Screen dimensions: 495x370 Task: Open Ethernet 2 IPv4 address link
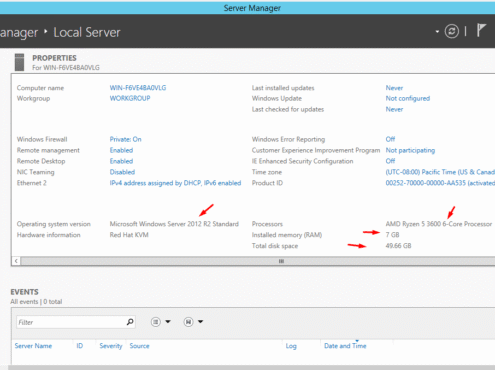(175, 183)
